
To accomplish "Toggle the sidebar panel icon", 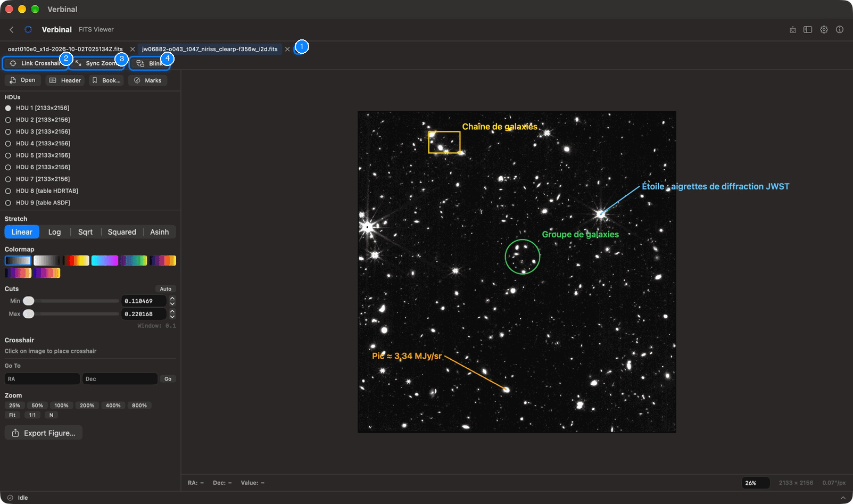I will click(808, 30).
